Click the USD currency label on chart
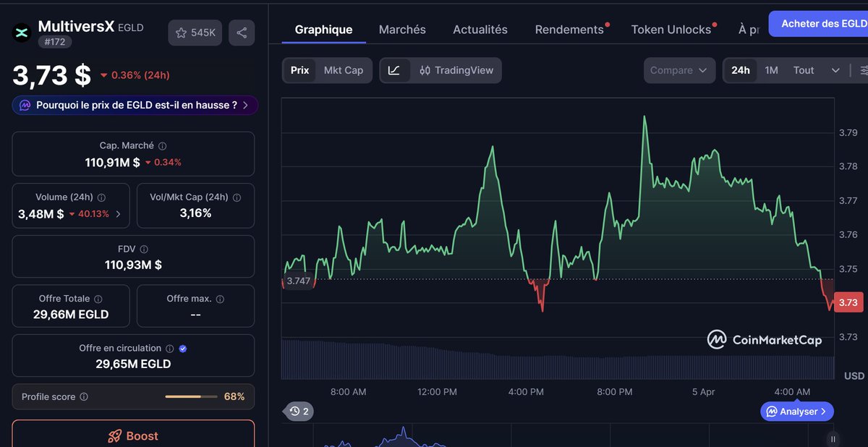 click(854, 376)
